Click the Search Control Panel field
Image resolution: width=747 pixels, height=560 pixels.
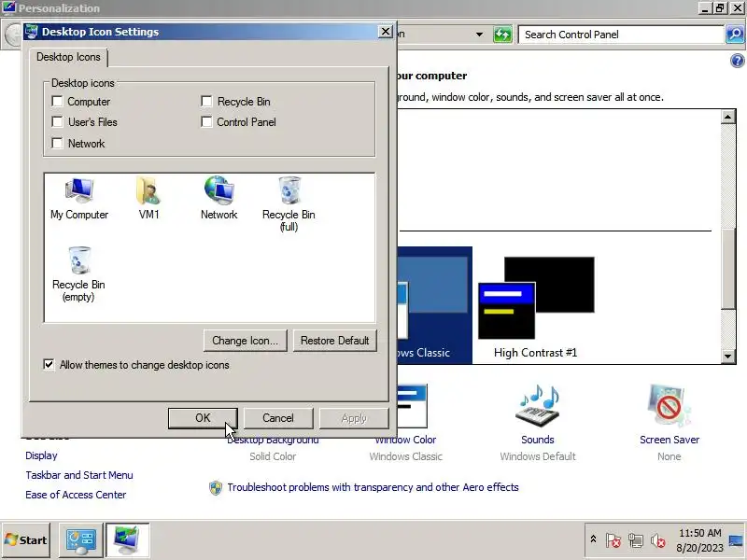click(x=621, y=35)
